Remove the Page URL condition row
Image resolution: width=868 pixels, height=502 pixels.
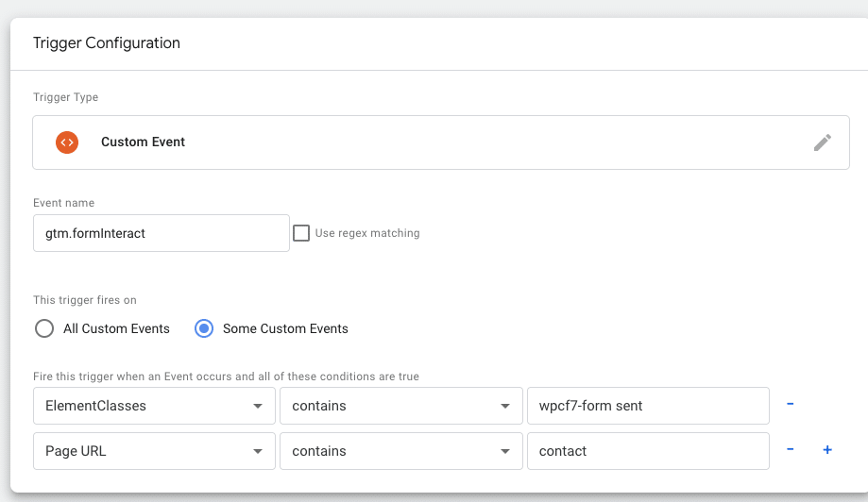point(790,450)
